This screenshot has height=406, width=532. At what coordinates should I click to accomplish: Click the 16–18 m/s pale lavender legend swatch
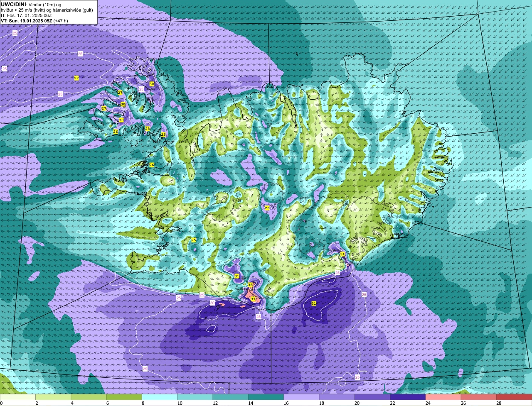pyautogui.click(x=301, y=397)
